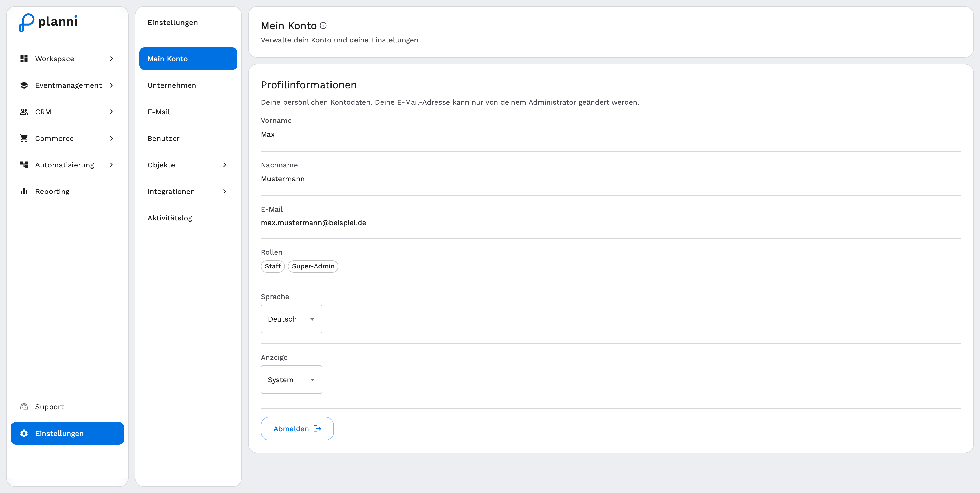Click the CRM people icon
The width and height of the screenshot is (980, 493).
click(24, 112)
